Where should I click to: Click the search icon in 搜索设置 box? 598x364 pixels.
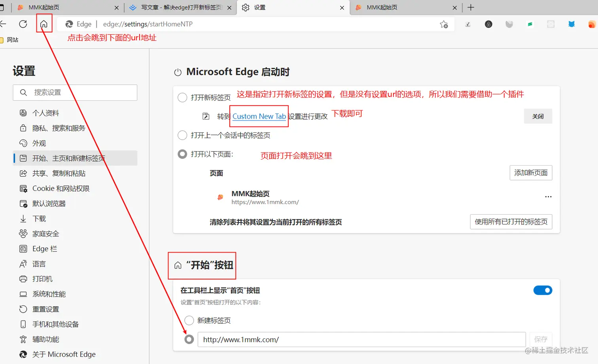23,92
